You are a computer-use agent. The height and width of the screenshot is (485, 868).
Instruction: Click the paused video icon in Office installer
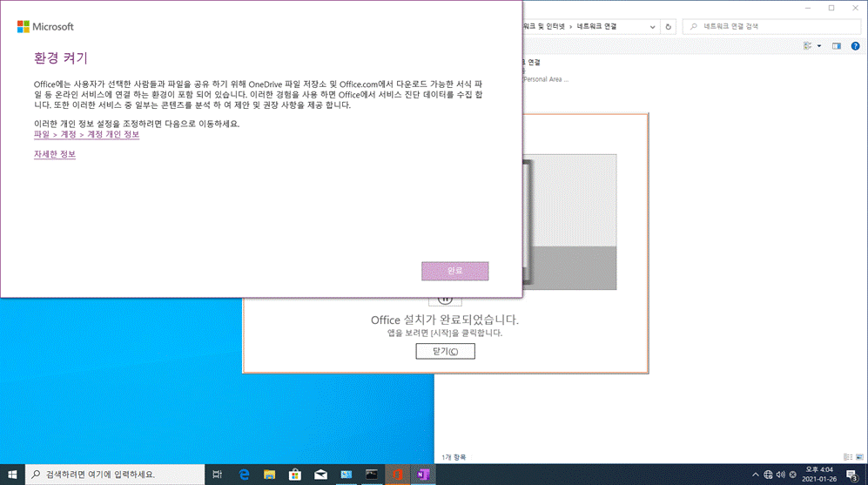pyautogui.click(x=445, y=300)
